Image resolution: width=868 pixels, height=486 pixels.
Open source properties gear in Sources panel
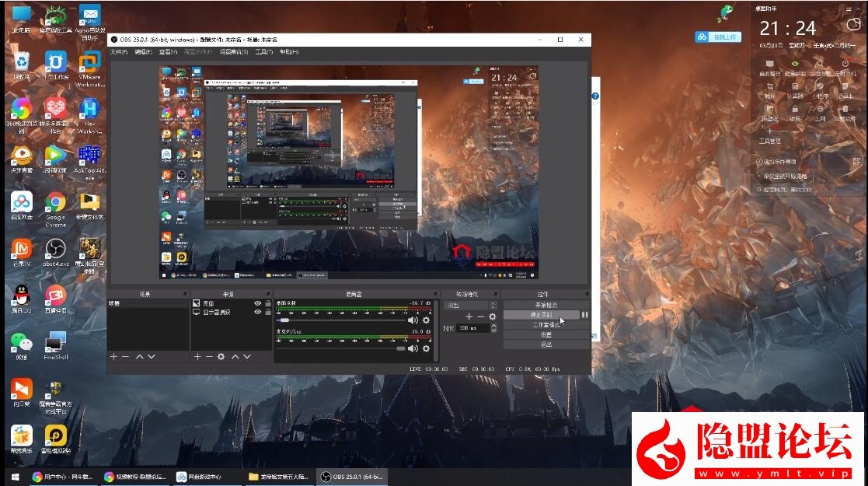point(221,356)
